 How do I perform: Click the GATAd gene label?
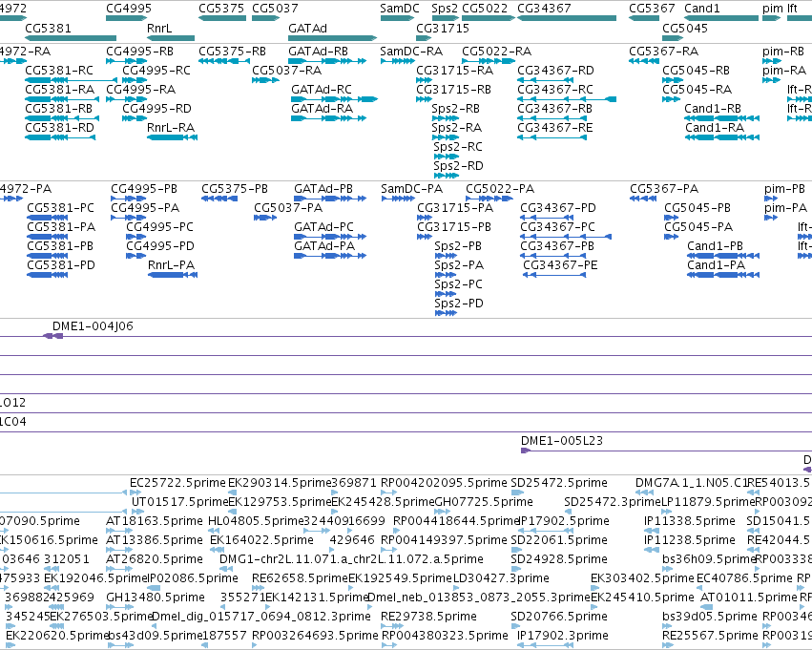(x=307, y=29)
